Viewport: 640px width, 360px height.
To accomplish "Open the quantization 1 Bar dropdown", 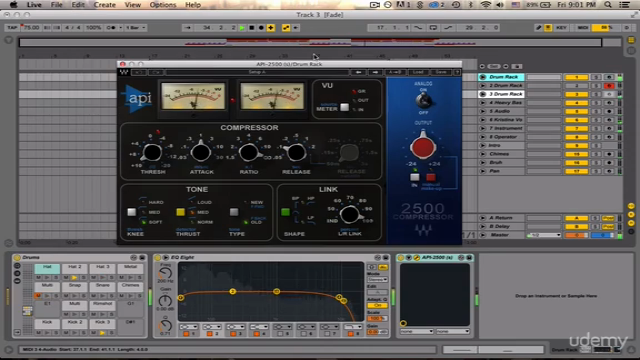I will tap(136, 28).
